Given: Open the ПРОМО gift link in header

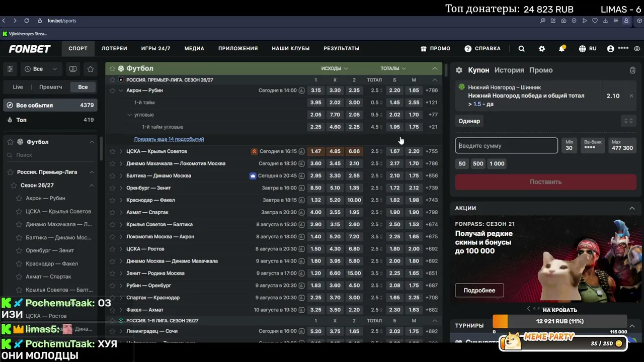Looking at the screenshot, I should pos(436,49).
